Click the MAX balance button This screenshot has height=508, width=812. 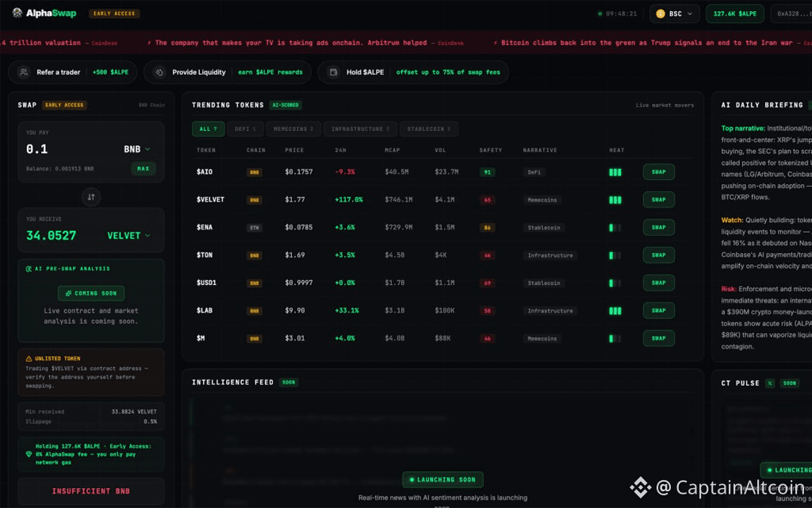coord(144,168)
